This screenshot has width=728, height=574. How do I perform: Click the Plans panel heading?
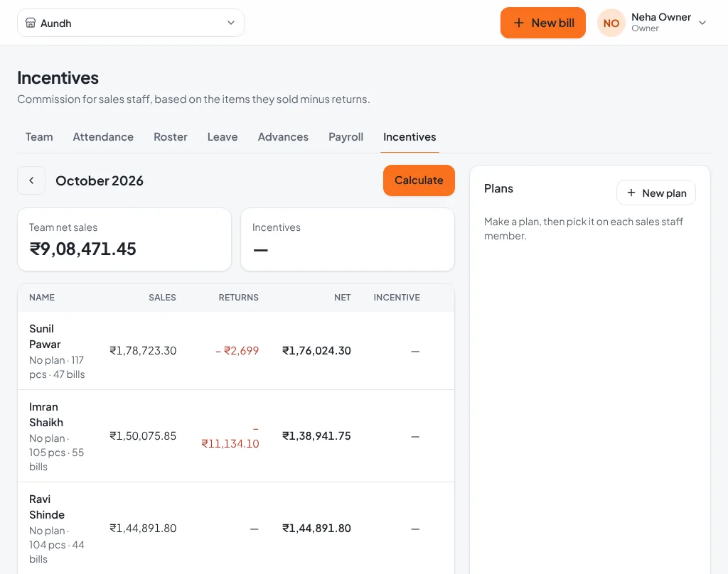point(498,188)
